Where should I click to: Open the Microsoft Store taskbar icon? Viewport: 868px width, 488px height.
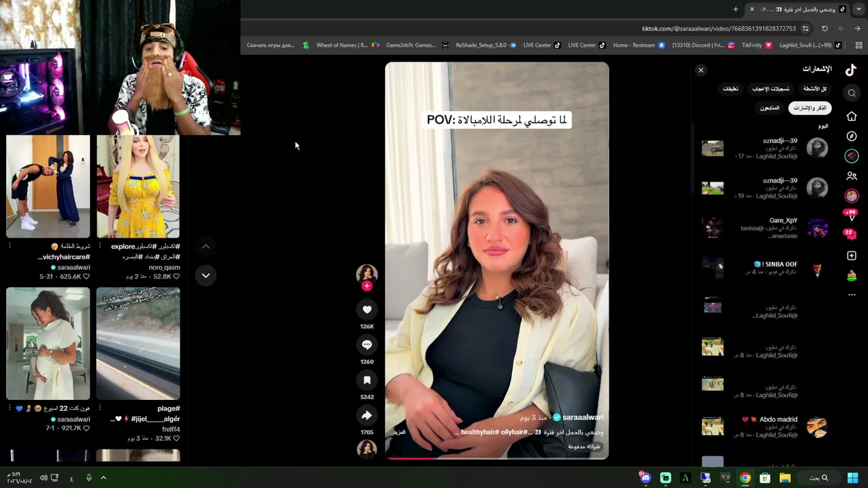765,478
